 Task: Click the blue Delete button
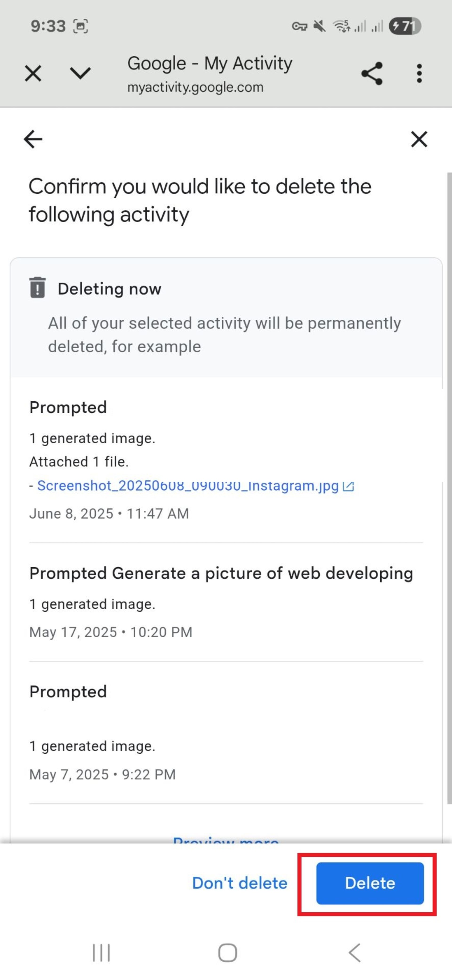point(370,883)
